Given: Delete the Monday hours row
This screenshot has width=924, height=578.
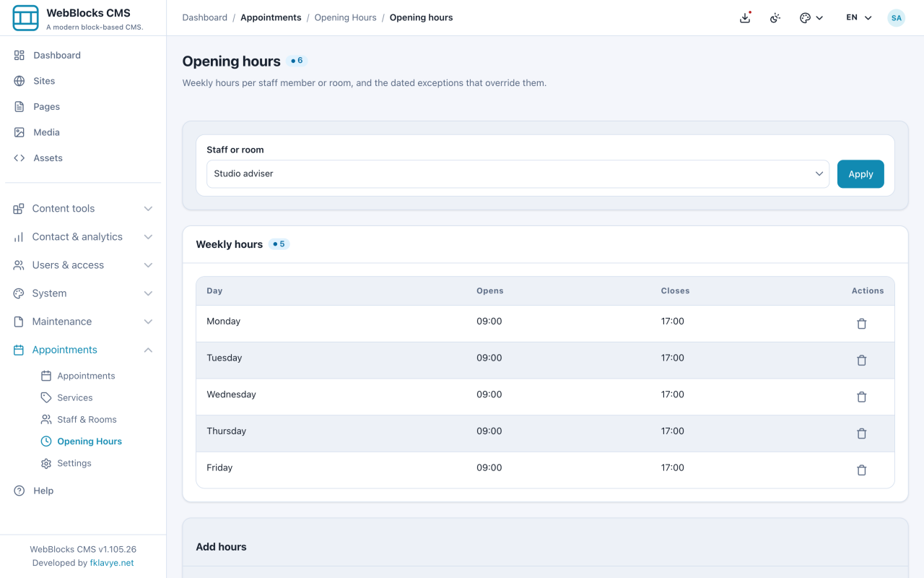Looking at the screenshot, I should (861, 324).
